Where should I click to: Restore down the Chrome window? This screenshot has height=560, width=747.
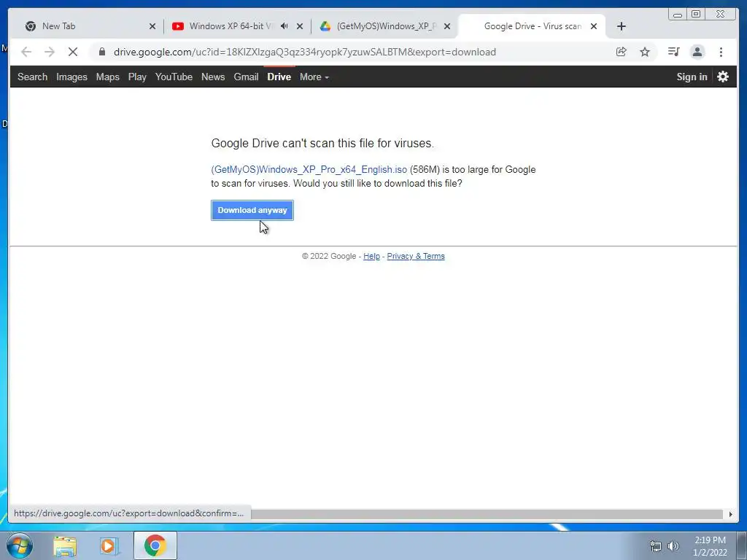(x=696, y=15)
